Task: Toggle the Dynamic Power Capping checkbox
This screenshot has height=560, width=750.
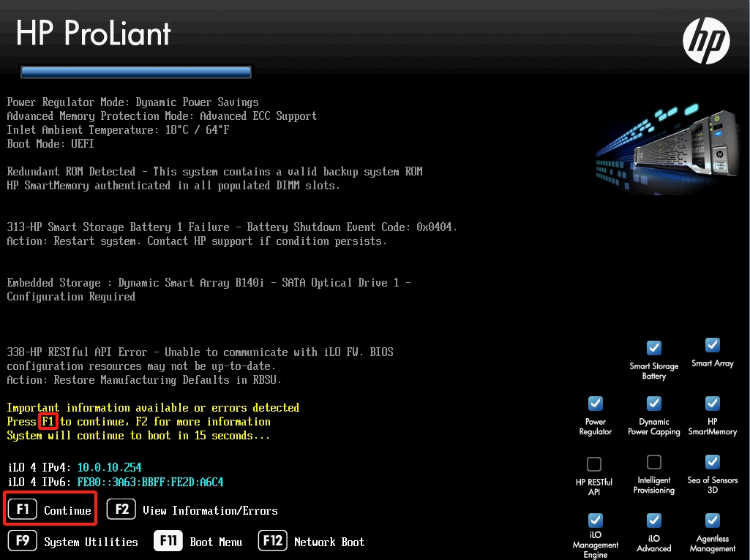Action: click(654, 404)
